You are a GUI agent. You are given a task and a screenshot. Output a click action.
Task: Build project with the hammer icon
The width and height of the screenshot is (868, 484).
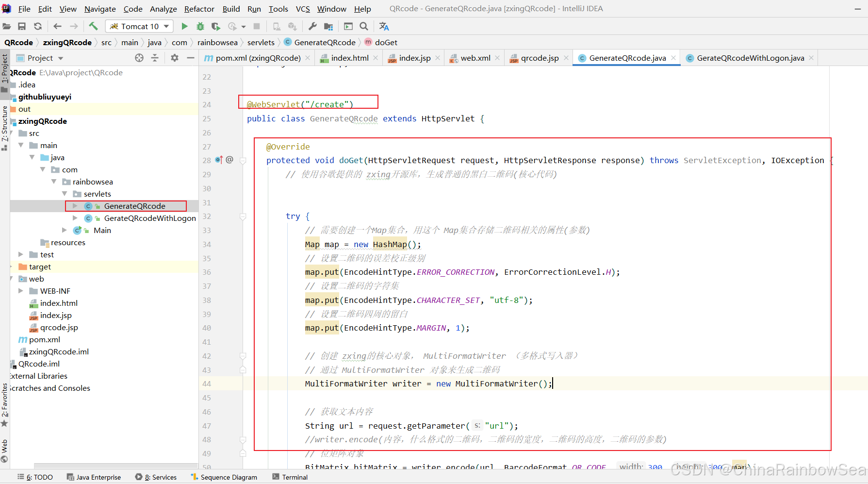point(93,26)
